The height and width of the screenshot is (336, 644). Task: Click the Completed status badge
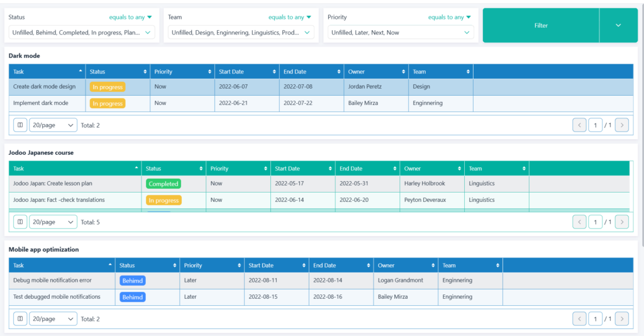[x=164, y=184]
